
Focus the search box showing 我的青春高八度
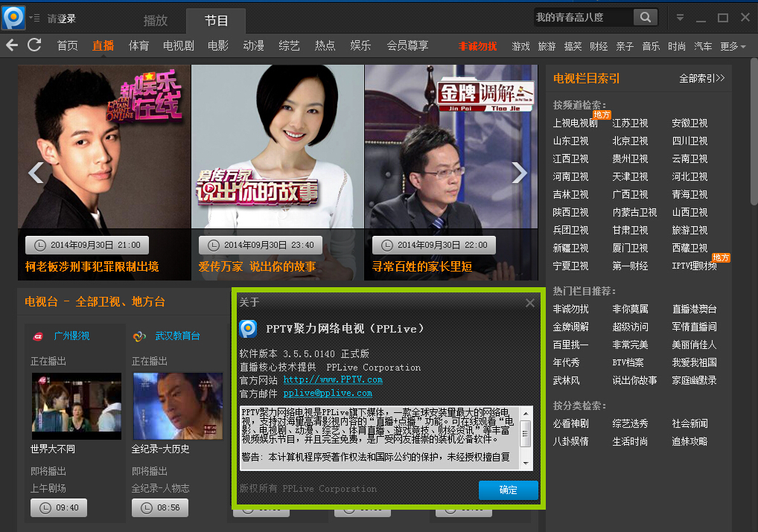[x=584, y=17]
